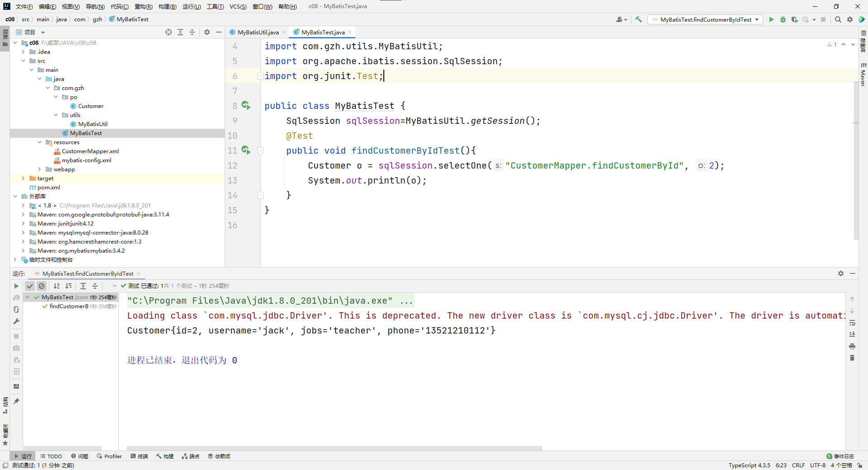Open project panel options gear

pos(207,32)
